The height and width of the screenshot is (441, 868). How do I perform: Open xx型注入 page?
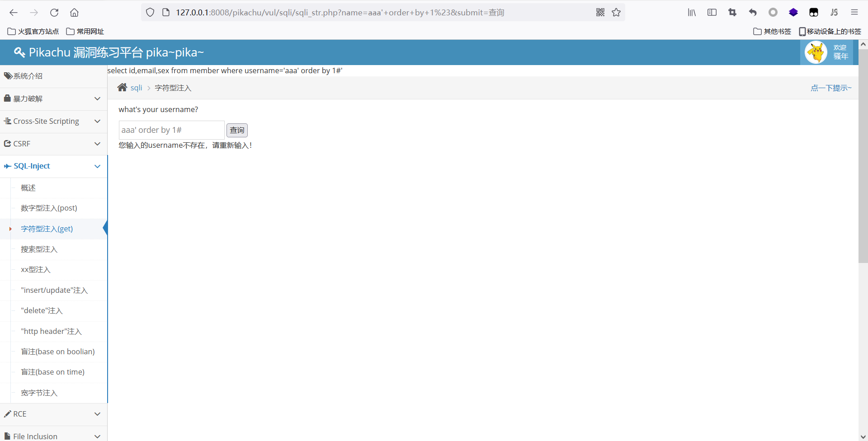[x=36, y=270]
